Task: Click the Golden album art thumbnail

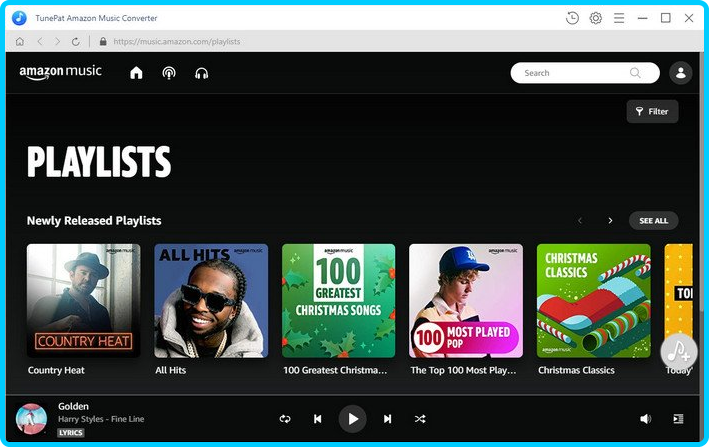Action: point(31,419)
